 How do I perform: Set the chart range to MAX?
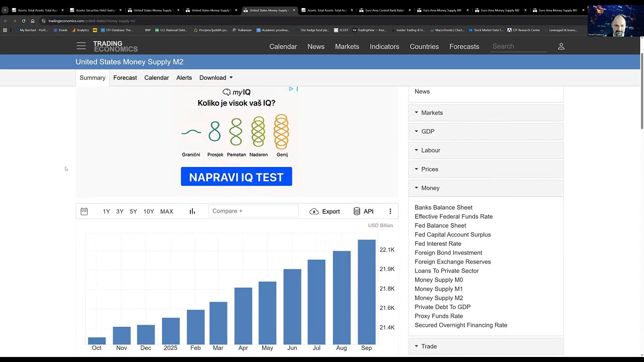(x=167, y=212)
